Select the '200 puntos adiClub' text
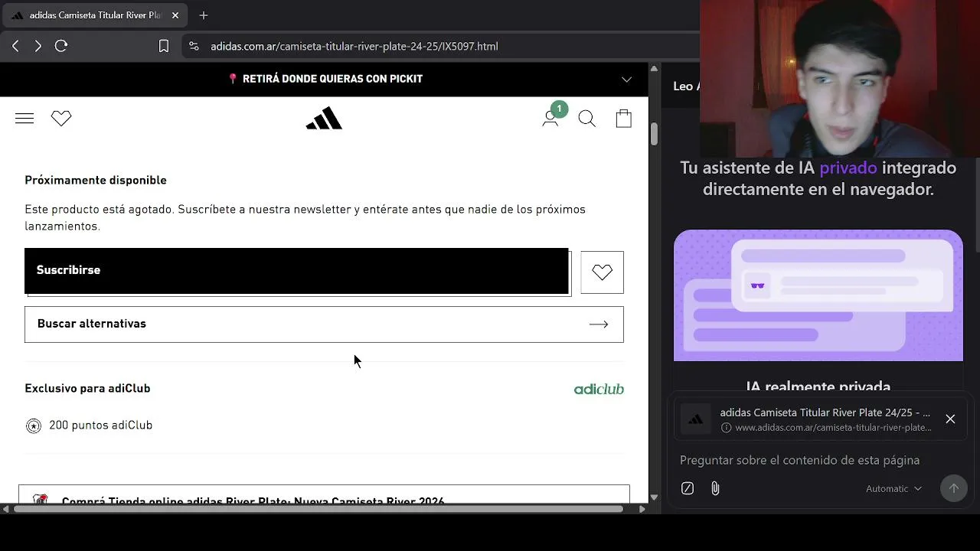This screenshot has width=980, height=551. pyautogui.click(x=101, y=425)
